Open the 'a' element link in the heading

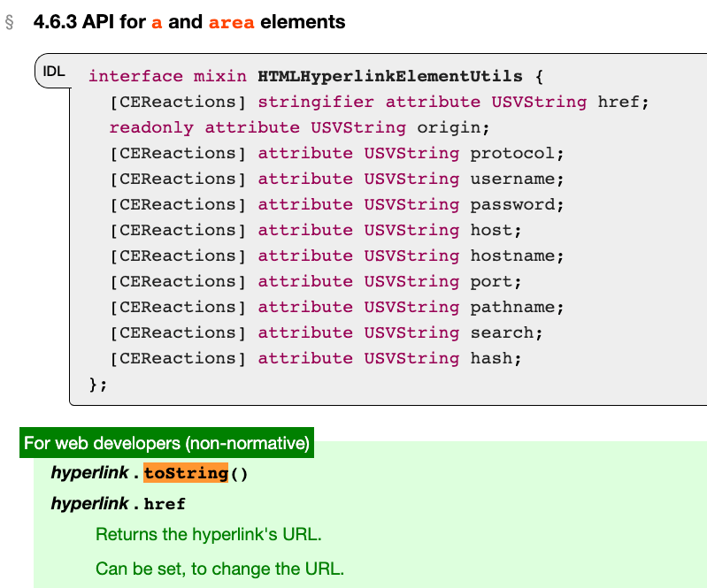[x=157, y=22]
